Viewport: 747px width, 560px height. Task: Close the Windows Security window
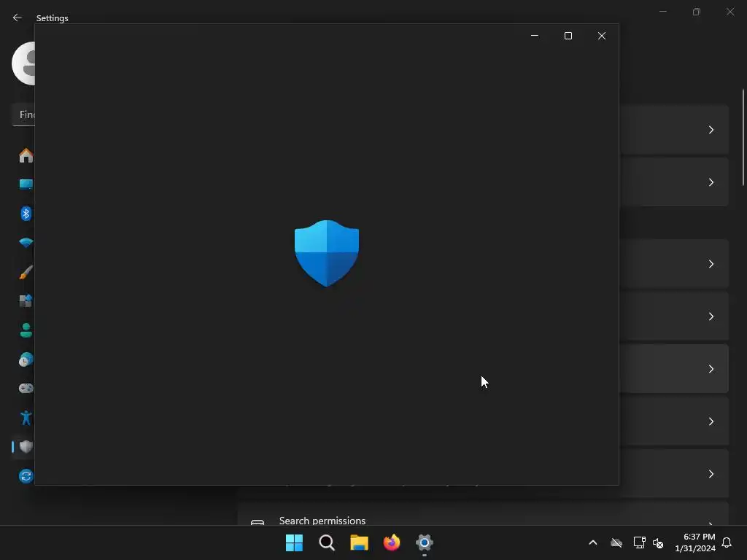[x=602, y=36]
